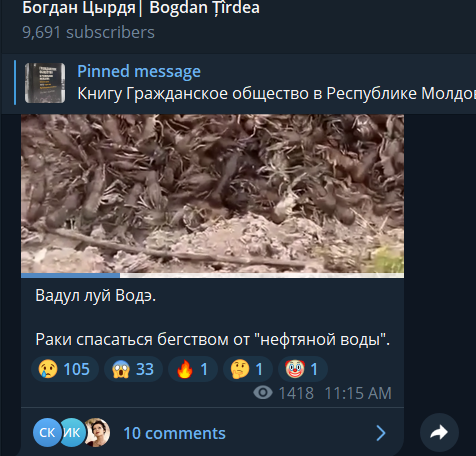The height and width of the screenshot is (456, 476).
Task: Click the ИК commenter avatar
Action: [x=72, y=432]
